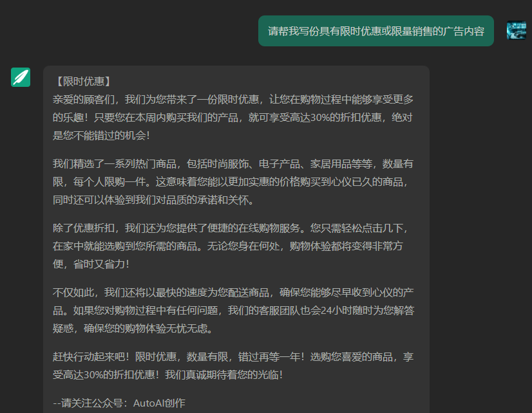This screenshot has height=413, width=532.
Task: Click the user profile avatar thumbnail
Action: coord(516,30)
